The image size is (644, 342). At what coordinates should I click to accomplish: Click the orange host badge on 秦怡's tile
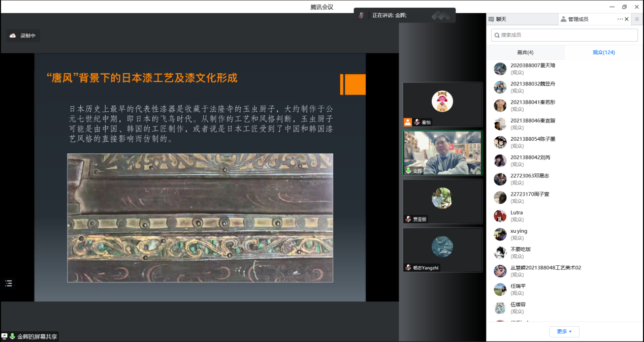(407, 122)
